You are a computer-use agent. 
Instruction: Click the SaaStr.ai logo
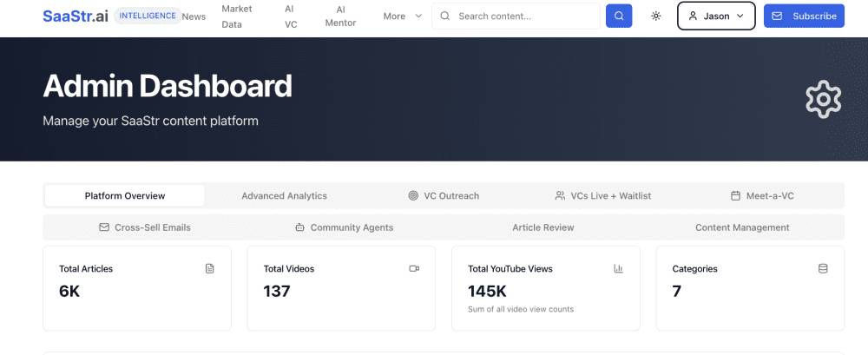click(x=76, y=16)
